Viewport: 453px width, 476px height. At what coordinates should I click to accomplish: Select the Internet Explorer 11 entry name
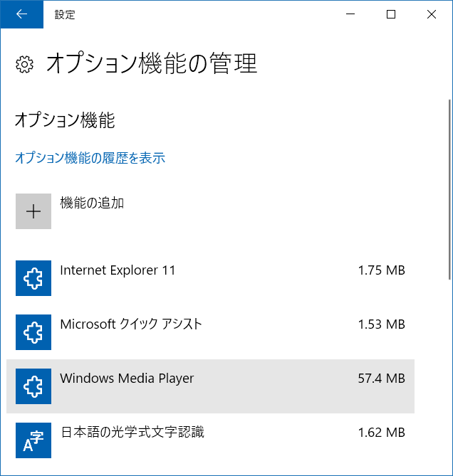pos(118,270)
